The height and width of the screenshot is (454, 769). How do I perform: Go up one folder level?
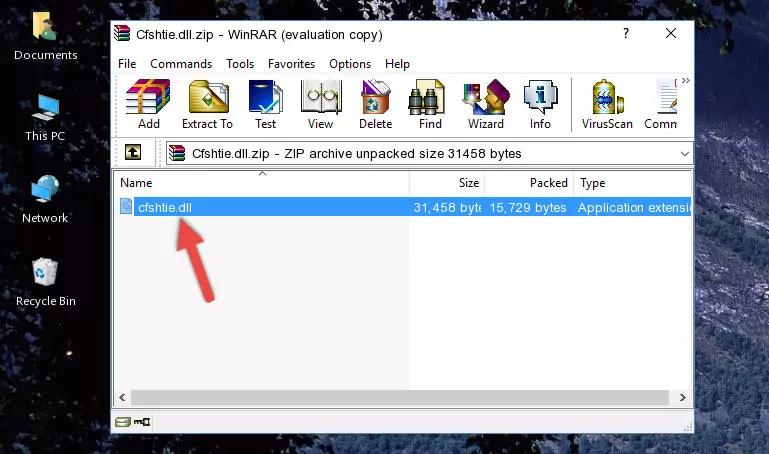[133, 152]
